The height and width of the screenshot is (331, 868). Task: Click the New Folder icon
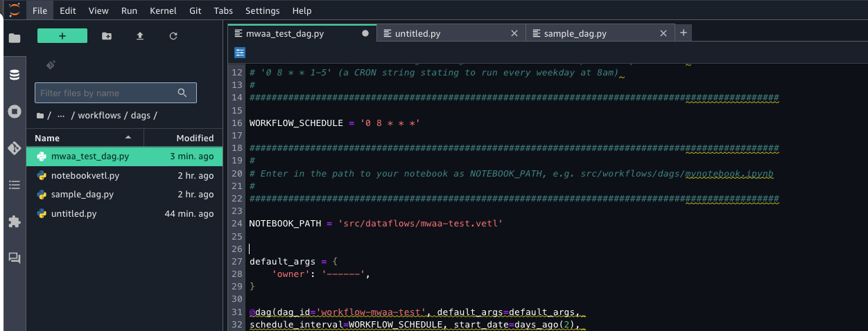click(107, 36)
